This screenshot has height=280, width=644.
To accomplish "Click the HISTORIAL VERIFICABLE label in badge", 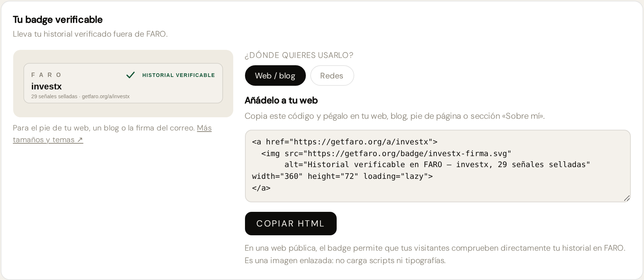I will point(179,75).
